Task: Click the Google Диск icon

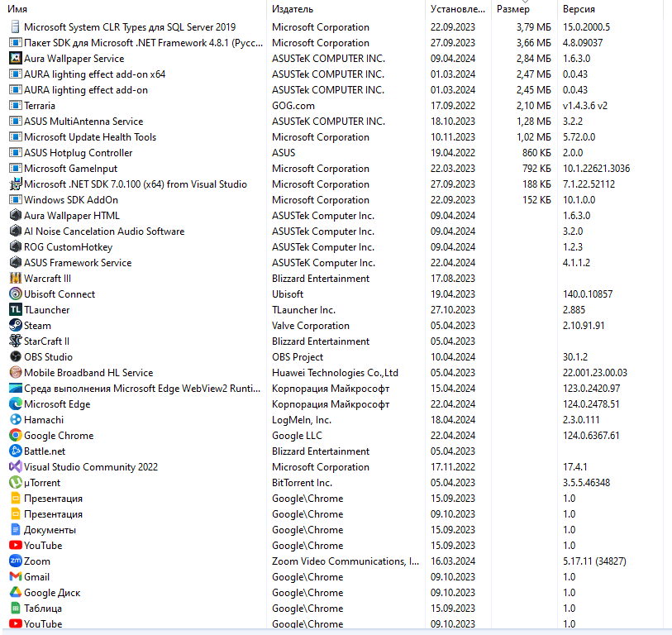Action: (x=14, y=593)
